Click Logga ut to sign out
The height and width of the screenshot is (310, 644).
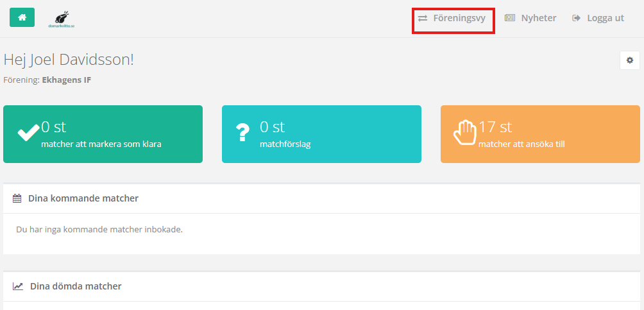click(x=598, y=18)
